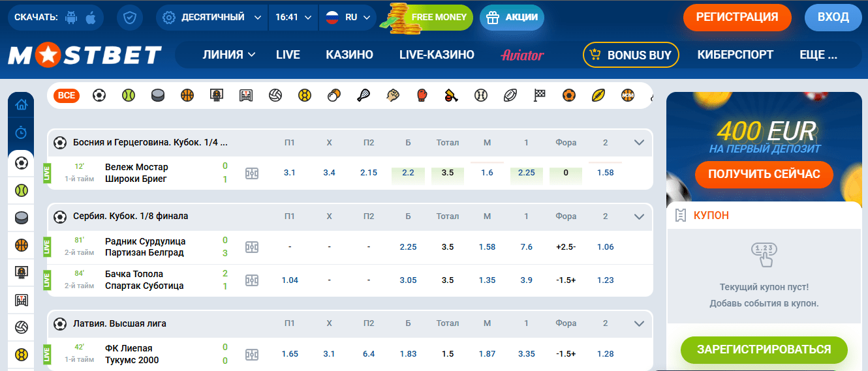868x371 pixels.
Task: Click the Apple download icon
Action: pos(91,18)
